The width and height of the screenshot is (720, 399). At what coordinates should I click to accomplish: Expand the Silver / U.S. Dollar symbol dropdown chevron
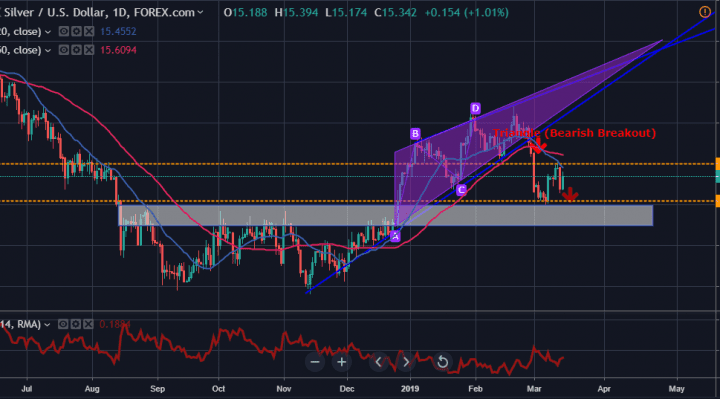(200, 13)
